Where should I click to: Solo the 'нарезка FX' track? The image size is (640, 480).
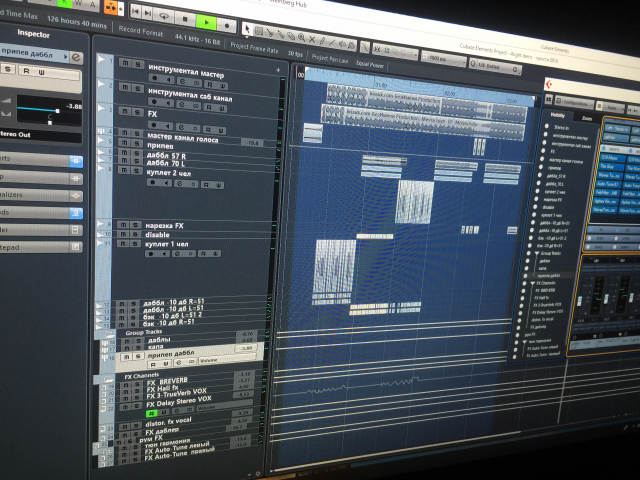coord(135,225)
